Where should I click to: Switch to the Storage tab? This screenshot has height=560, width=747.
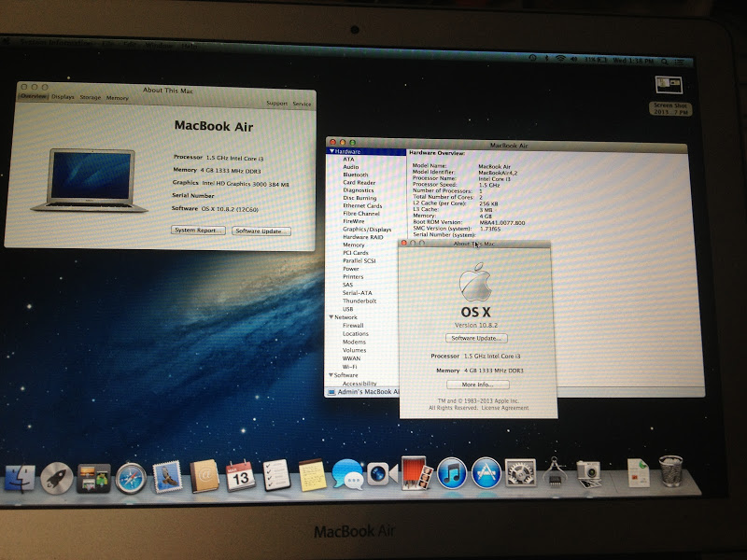pyautogui.click(x=90, y=97)
